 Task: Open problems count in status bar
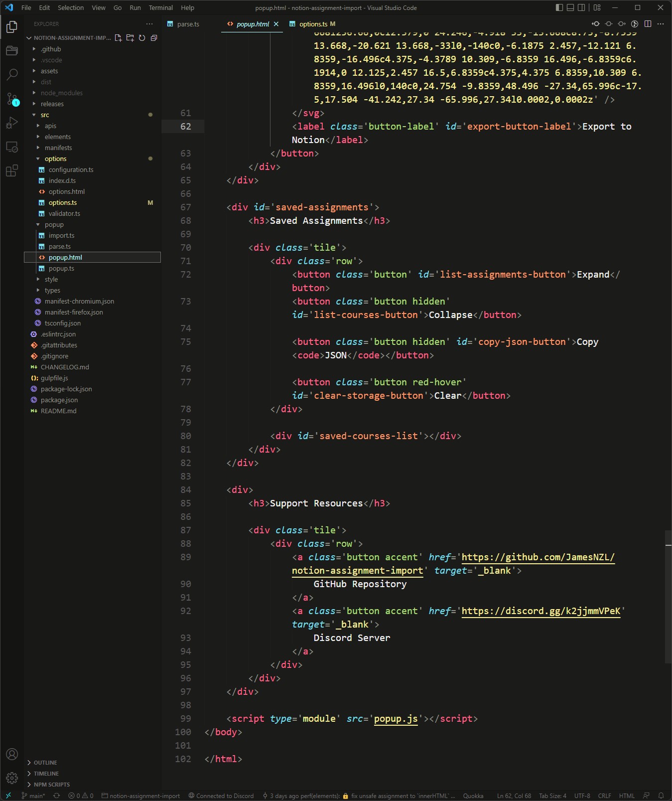click(x=81, y=796)
